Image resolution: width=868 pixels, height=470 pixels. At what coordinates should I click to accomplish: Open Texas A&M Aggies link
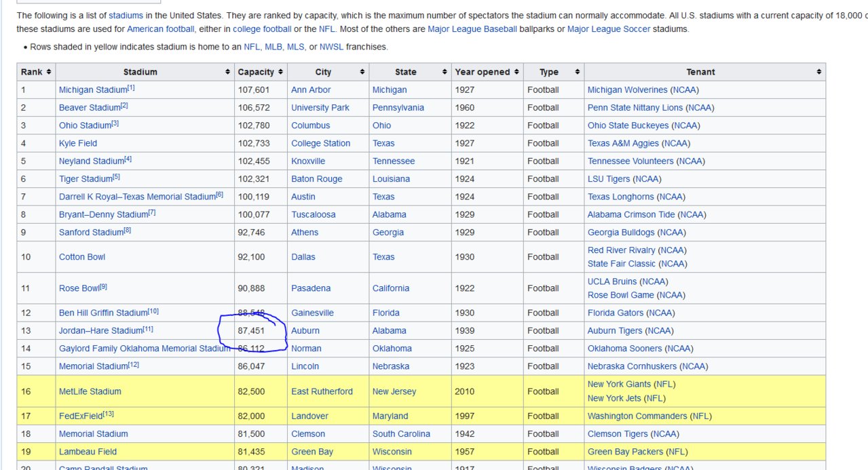tap(623, 143)
